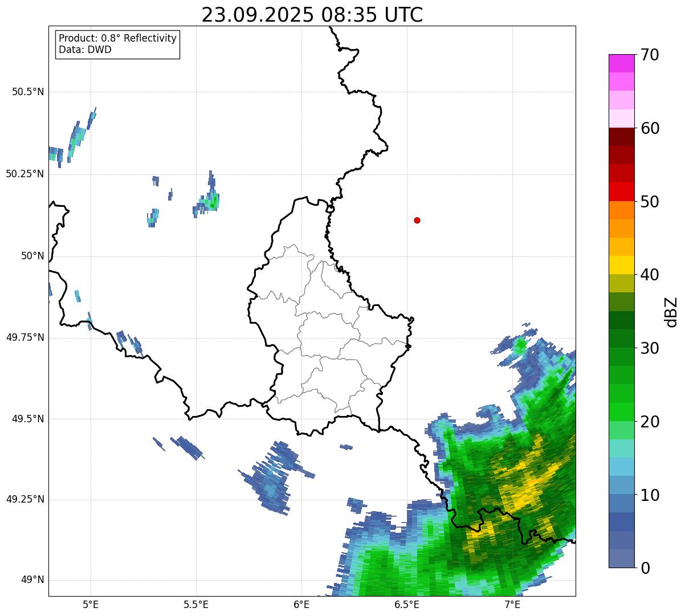Click the title '23.09.2025 08:35 UTC'
The image size is (685, 616).
pos(312,15)
